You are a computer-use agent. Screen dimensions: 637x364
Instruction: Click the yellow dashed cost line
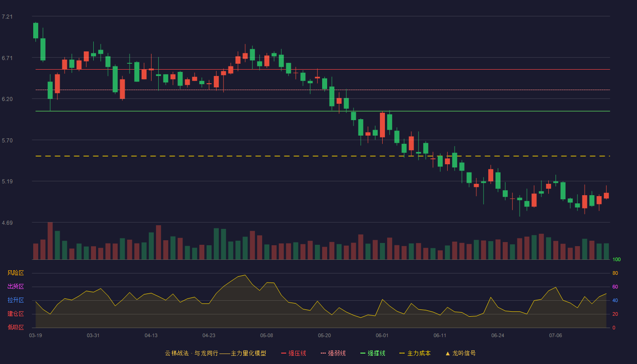pos(323,156)
